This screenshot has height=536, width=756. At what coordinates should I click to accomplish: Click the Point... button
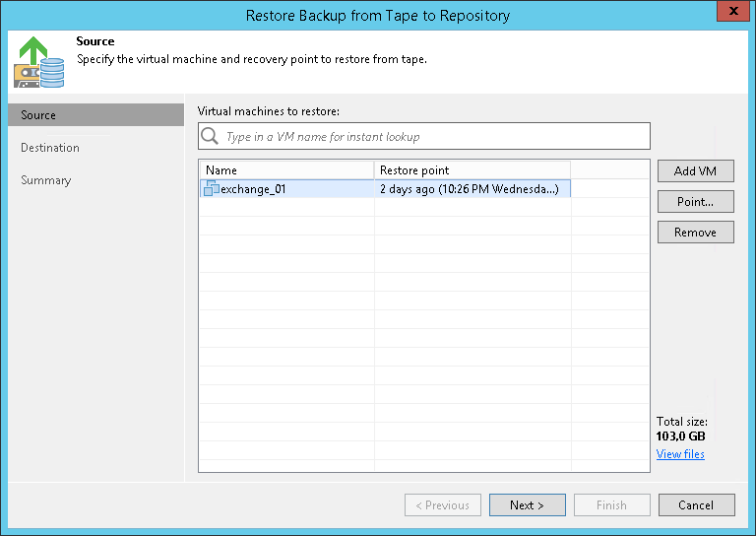[695, 202]
